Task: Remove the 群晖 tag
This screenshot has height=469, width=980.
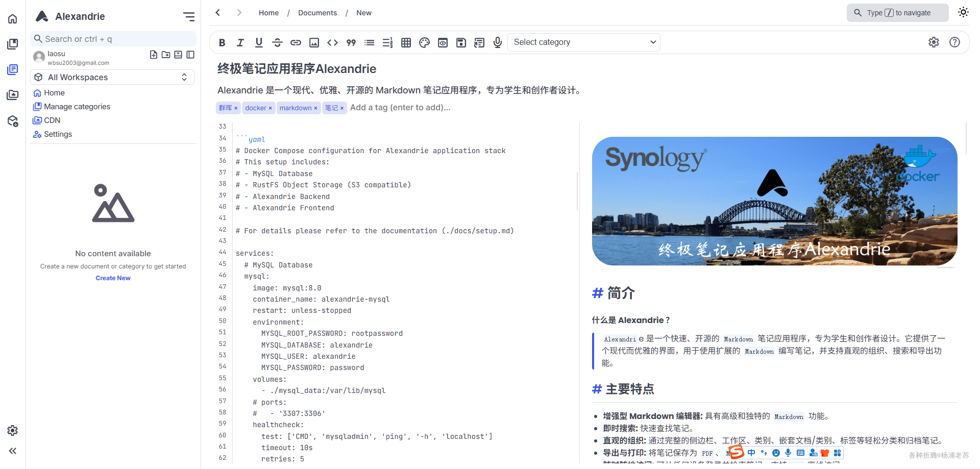Action: coord(236,108)
